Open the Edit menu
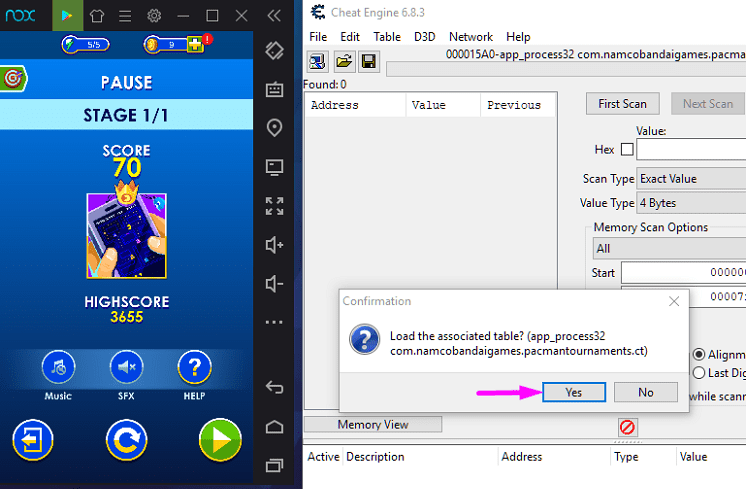746x489 pixels. point(350,37)
